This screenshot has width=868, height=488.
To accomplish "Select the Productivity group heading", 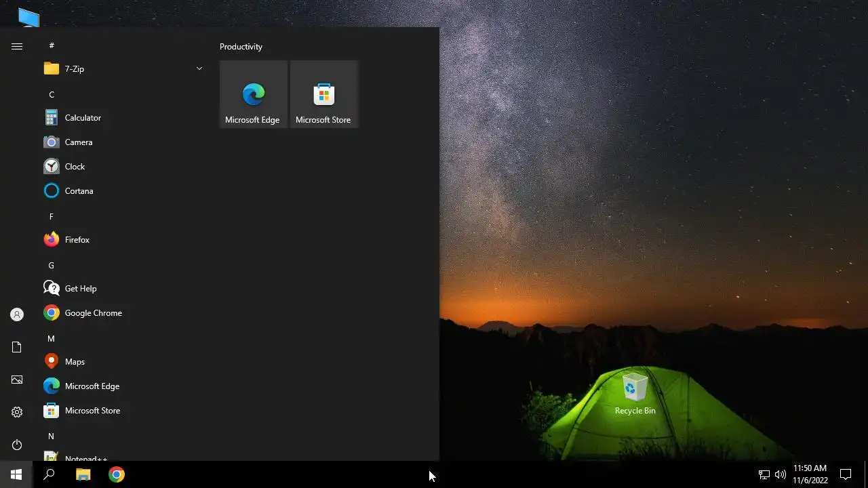I will click(x=241, y=47).
